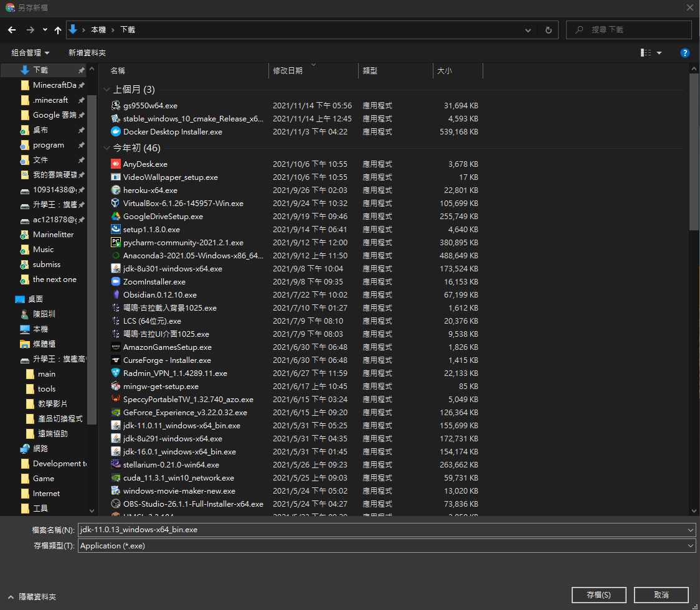Select file jdk-8u301-windows-x64.exe
Viewport: 700px width, 610px height.
(173, 269)
